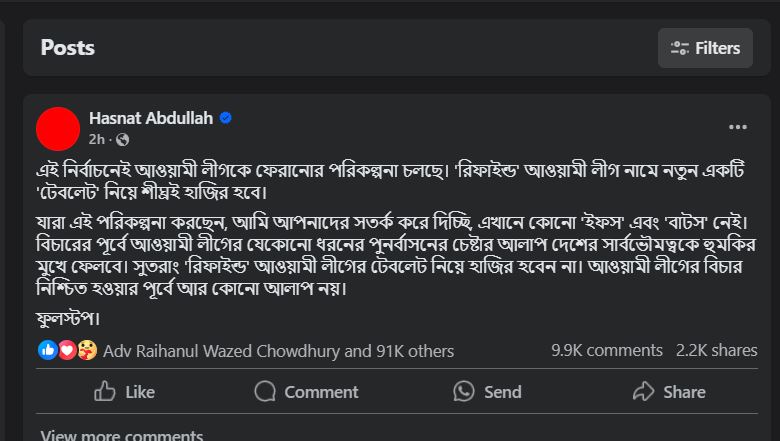Viewport: 780px width, 441px height.
Task: Click the globe public audience icon
Action: (x=122, y=139)
